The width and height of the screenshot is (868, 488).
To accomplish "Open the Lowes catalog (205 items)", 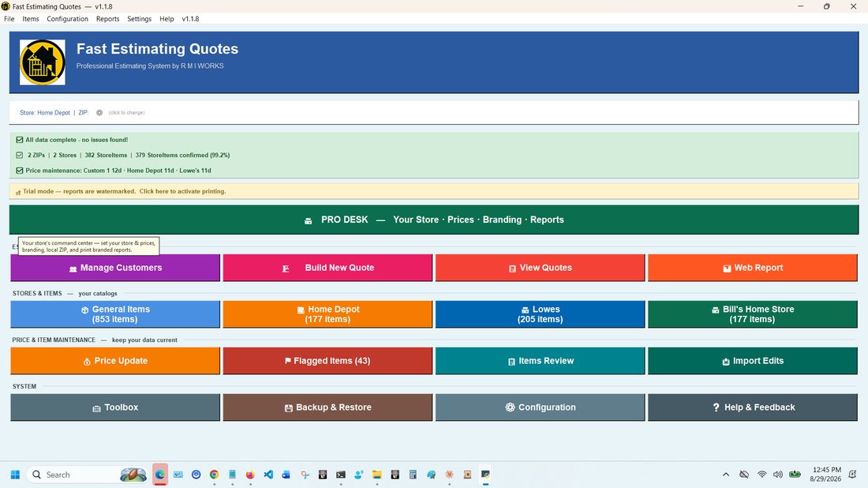I will (541, 314).
